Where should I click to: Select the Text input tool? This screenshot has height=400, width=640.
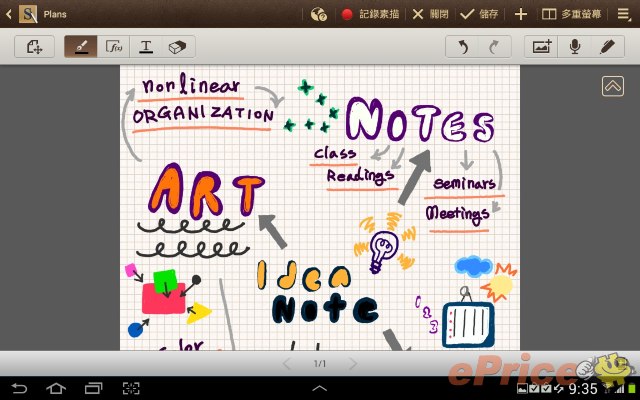pyautogui.click(x=146, y=47)
